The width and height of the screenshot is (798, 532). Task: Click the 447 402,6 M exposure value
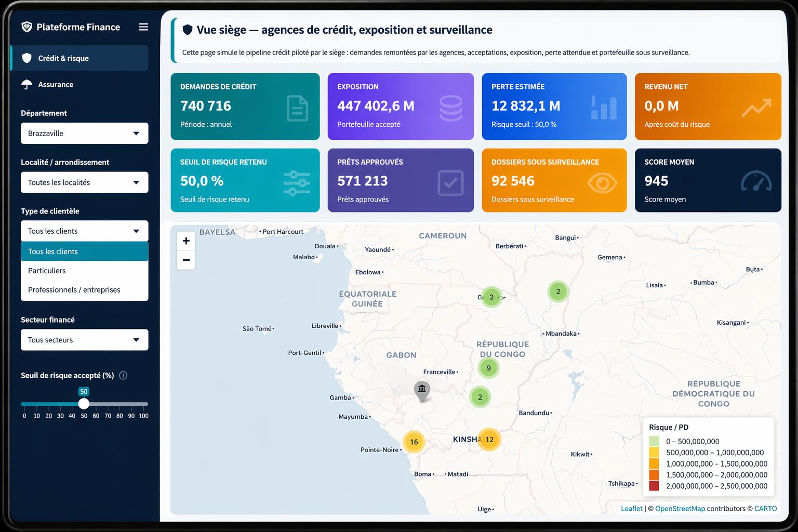376,106
